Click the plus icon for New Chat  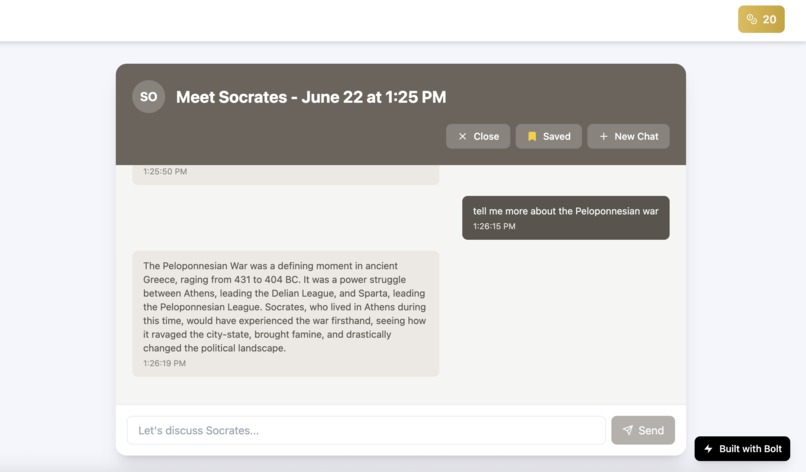(603, 136)
